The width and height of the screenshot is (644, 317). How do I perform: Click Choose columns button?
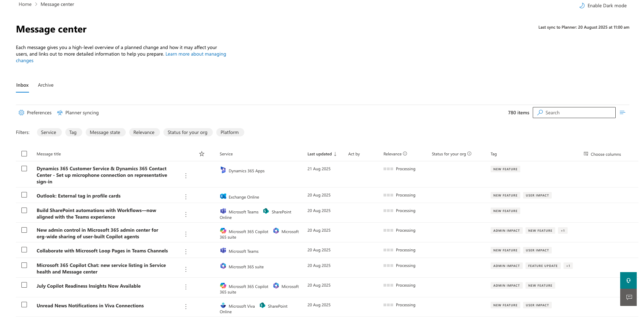click(603, 154)
